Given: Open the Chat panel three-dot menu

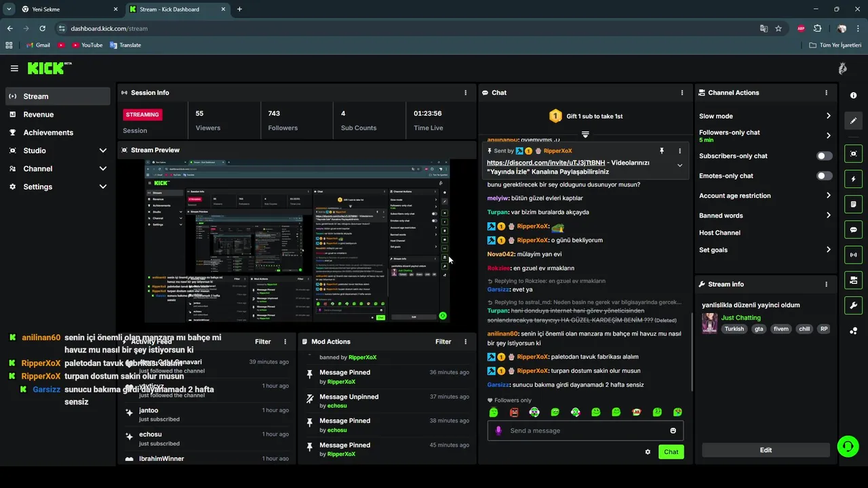Looking at the screenshot, I should pos(682,93).
